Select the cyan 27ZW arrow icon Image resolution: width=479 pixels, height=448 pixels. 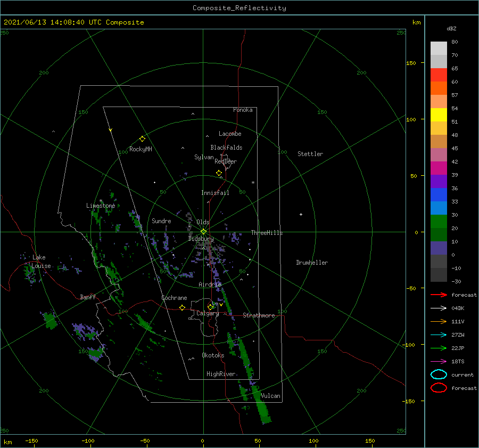click(x=439, y=335)
